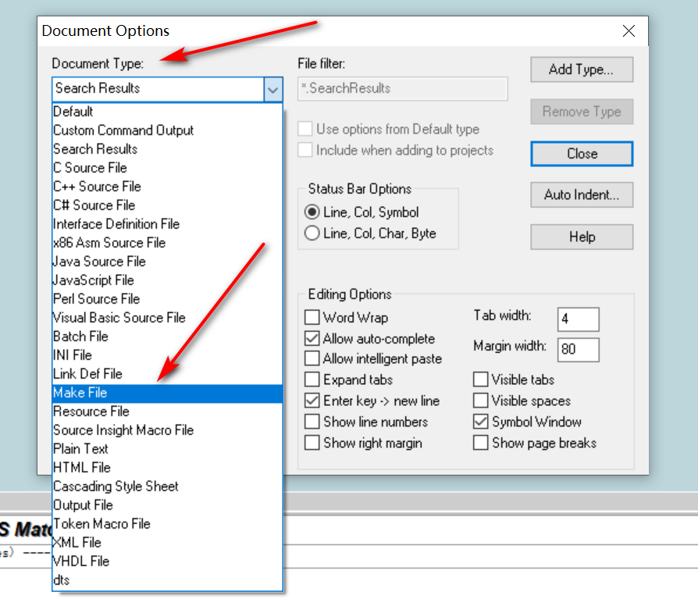Enable Visible spaces option
698x616 pixels.
pyautogui.click(x=480, y=401)
